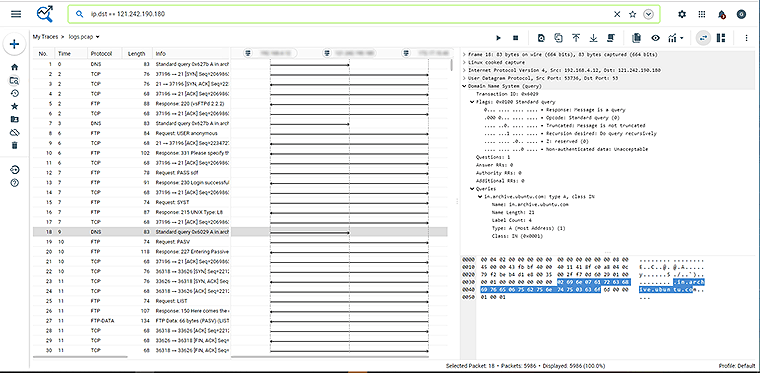Sort by the Protocol column header

(104, 53)
